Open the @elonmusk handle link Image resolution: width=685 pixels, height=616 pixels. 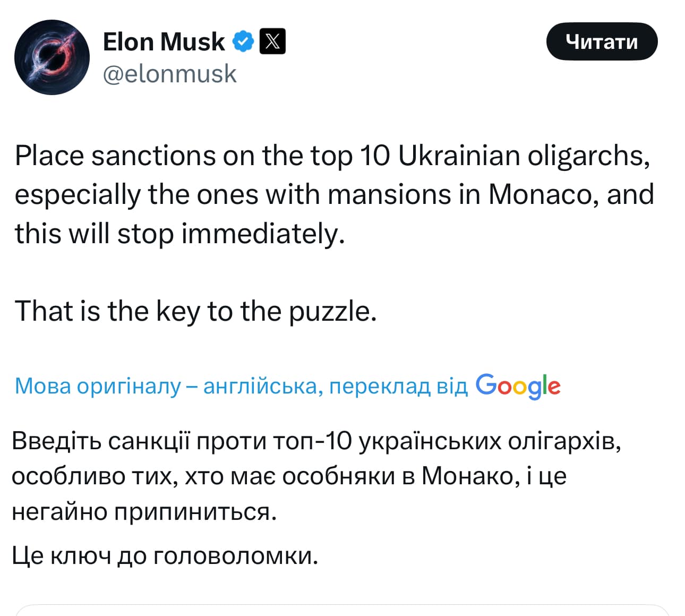coord(169,73)
